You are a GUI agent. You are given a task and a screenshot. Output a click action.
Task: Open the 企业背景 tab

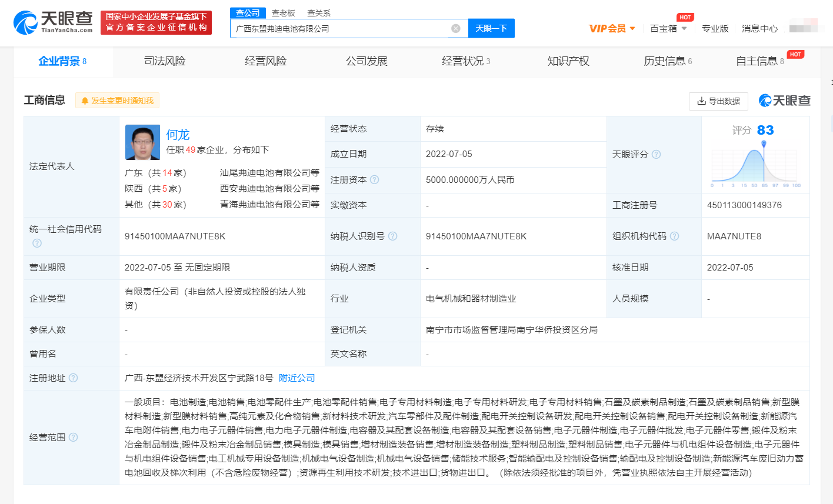pos(62,61)
